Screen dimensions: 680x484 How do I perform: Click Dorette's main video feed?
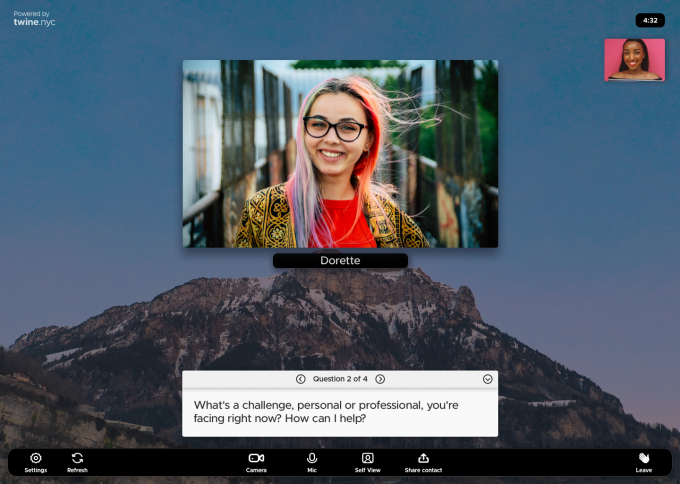pos(340,153)
